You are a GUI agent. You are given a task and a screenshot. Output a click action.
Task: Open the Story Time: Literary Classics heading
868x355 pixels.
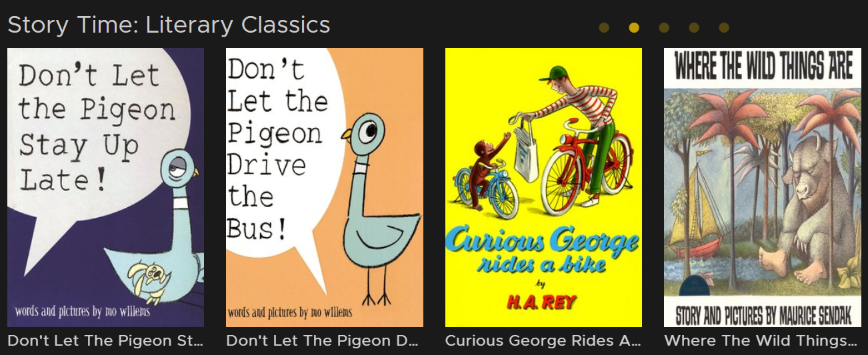169,25
